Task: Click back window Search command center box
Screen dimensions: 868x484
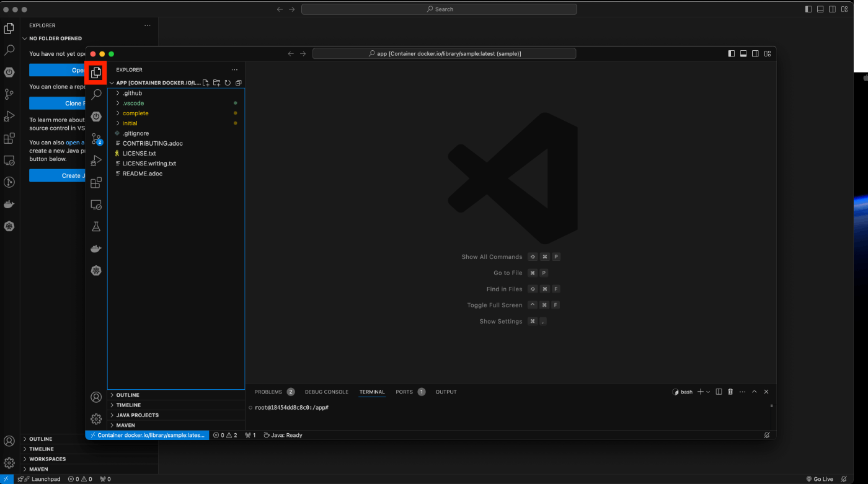Action: (x=439, y=9)
